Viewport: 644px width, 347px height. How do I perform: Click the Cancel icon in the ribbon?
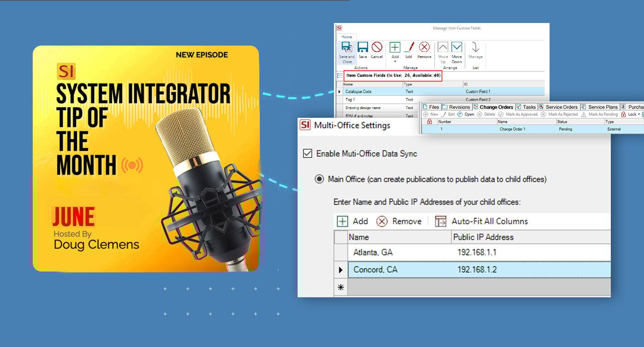[x=377, y=47]
